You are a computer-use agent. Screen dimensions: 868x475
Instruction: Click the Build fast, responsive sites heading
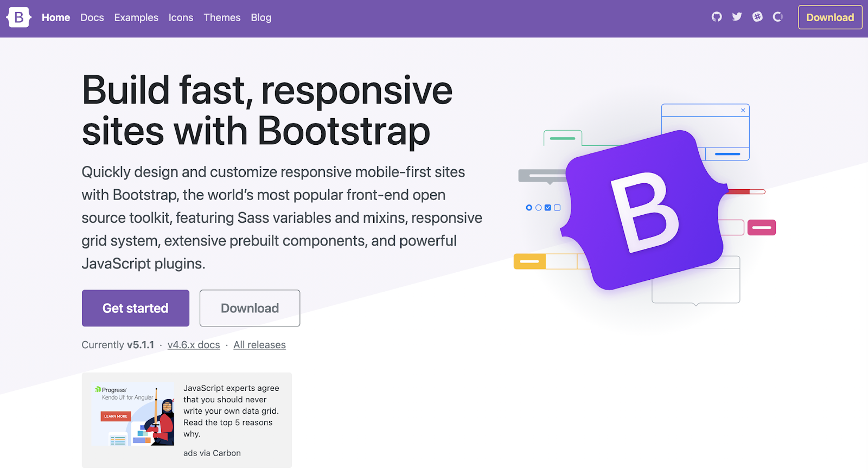267,111
